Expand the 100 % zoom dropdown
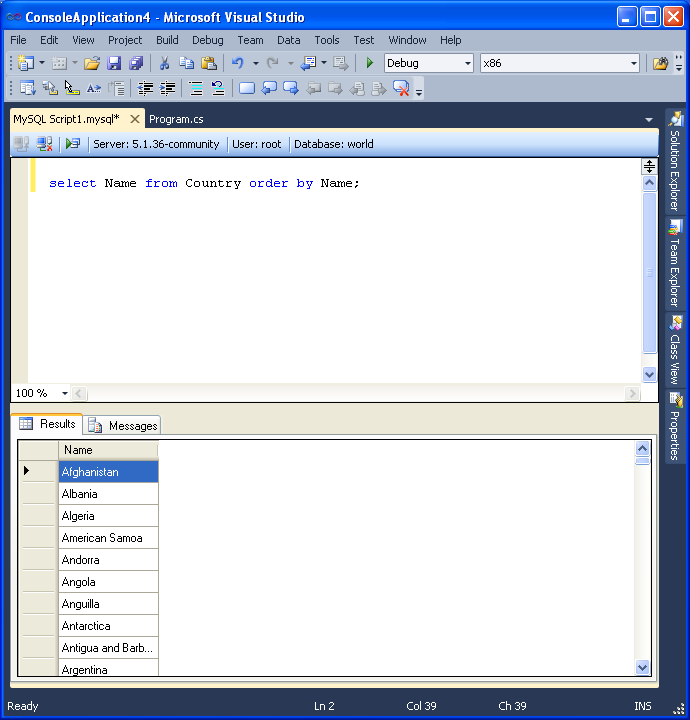The width and height of the screenshot is (690, 720). coord(65,394)
